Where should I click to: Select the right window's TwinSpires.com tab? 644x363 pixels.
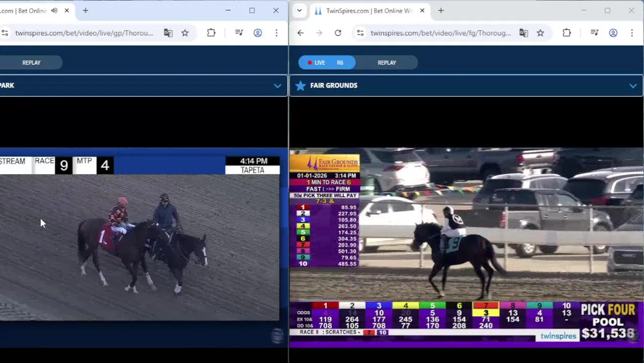(x=369, y=11)
